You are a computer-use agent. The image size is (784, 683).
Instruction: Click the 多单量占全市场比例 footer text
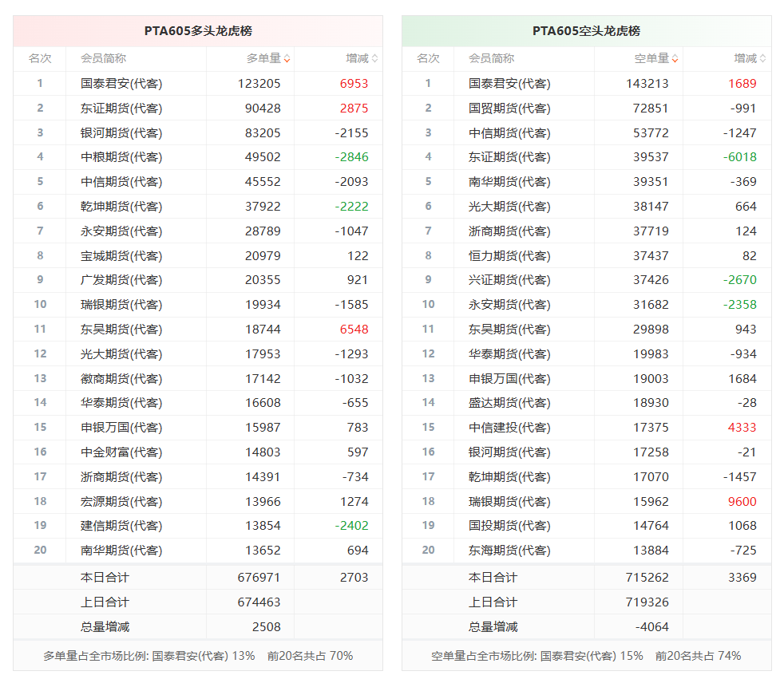pos(198,656)
